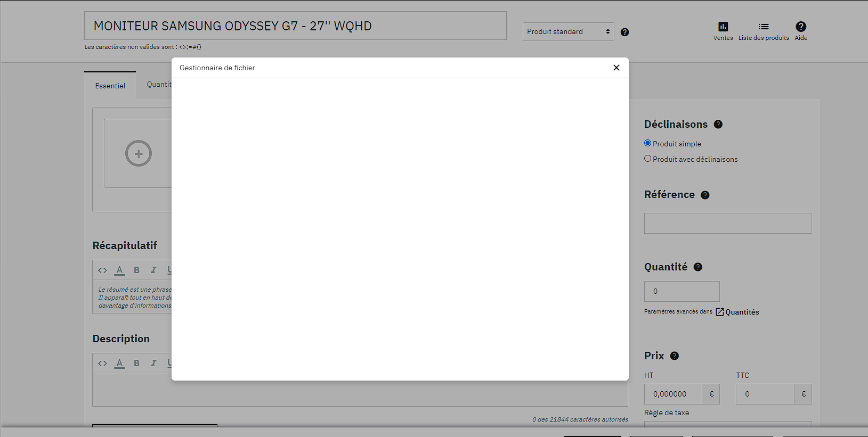Click the Référence help icon
Image resolution: width=868 pixels, height=437 pixels.
[x=705, y=195]
